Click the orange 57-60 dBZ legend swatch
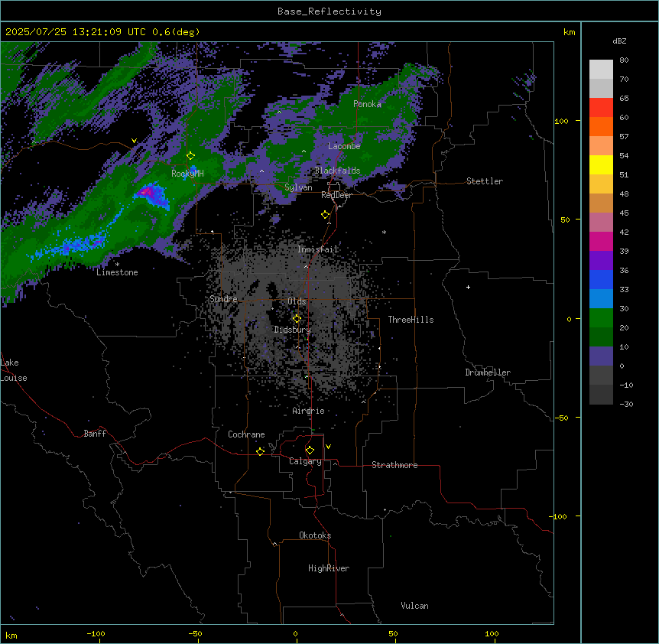The height and width of the screenshot is (644, 659). [601, 126]
